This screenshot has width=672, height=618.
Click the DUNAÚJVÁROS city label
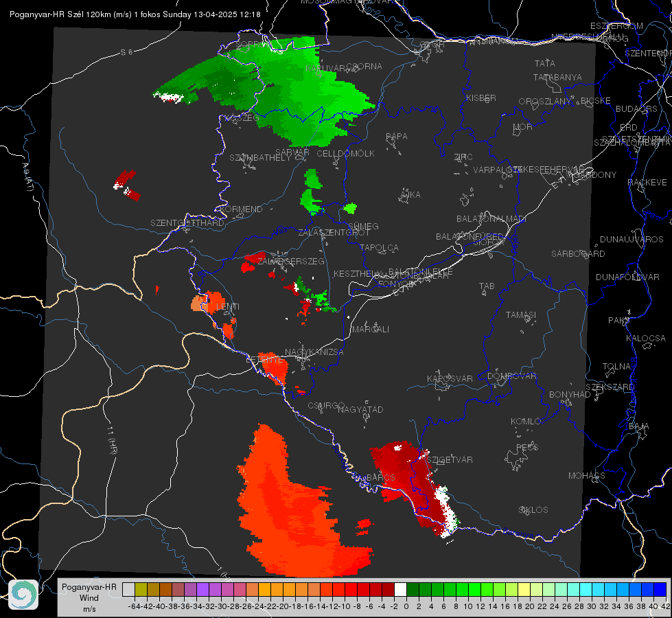click(632, 240)
